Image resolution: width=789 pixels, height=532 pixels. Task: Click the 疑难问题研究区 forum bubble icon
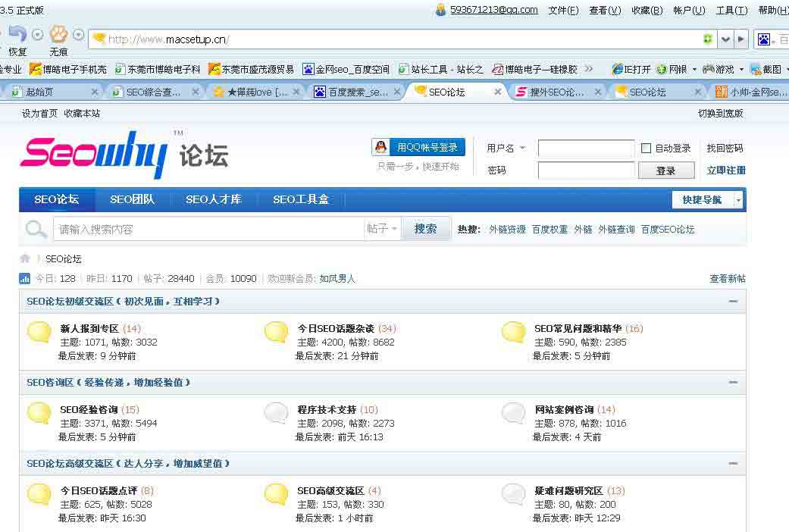(514, 494)
